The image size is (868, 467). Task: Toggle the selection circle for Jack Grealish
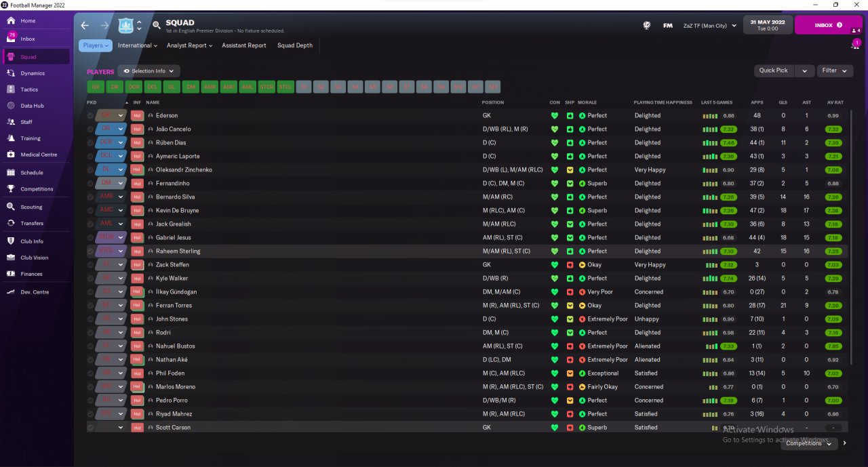[91, 224]
